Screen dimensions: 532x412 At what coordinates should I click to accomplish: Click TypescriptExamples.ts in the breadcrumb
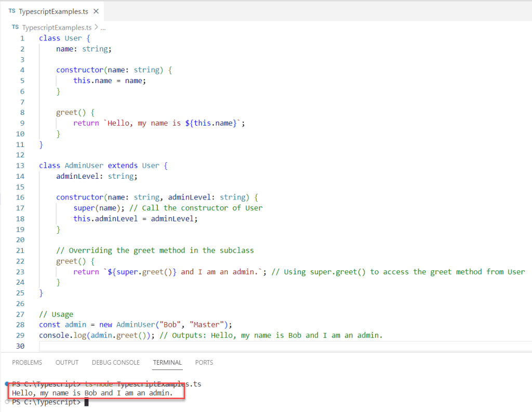(x=57, y=28)
